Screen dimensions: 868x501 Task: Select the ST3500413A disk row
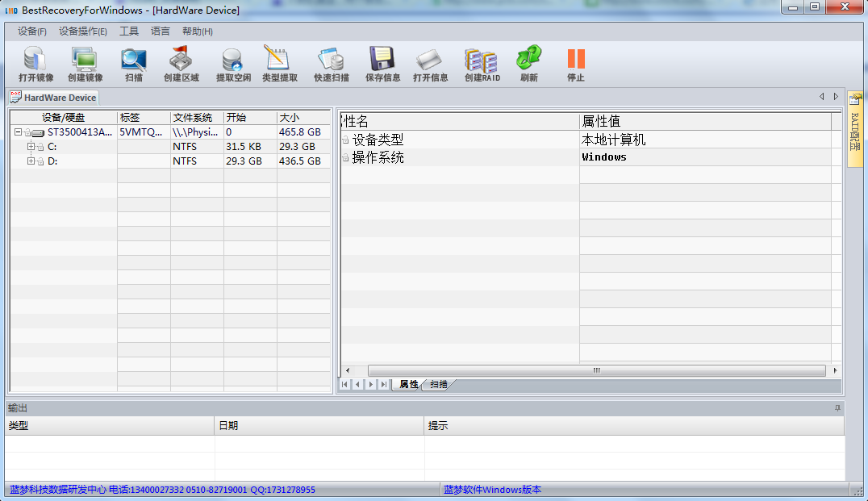click(170, 132)
